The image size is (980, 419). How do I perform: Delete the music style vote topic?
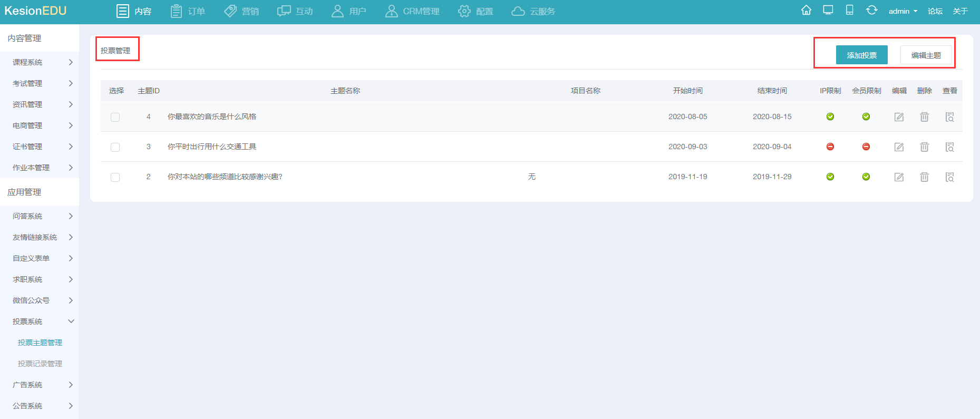click(925, 117)
